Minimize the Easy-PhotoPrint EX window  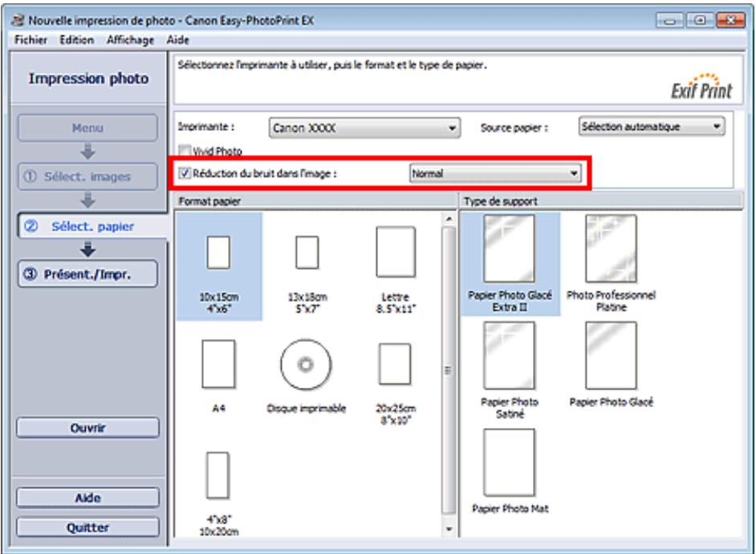[669, 21]
